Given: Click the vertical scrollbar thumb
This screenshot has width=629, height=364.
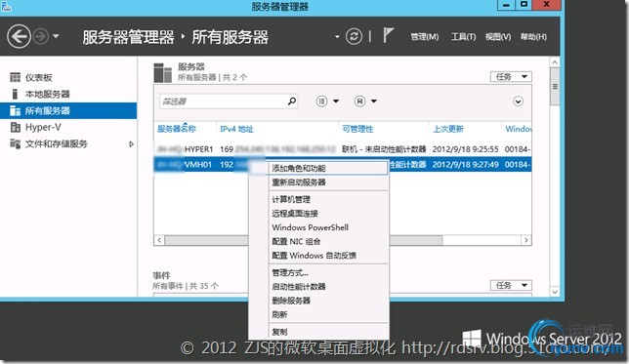Looking at the screenshot, I should pos(555,87).
